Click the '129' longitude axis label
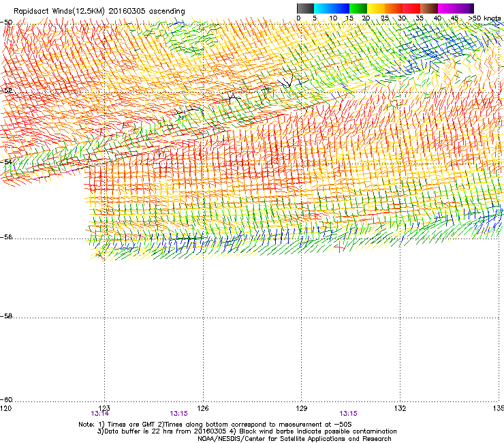 pos(302,408)
